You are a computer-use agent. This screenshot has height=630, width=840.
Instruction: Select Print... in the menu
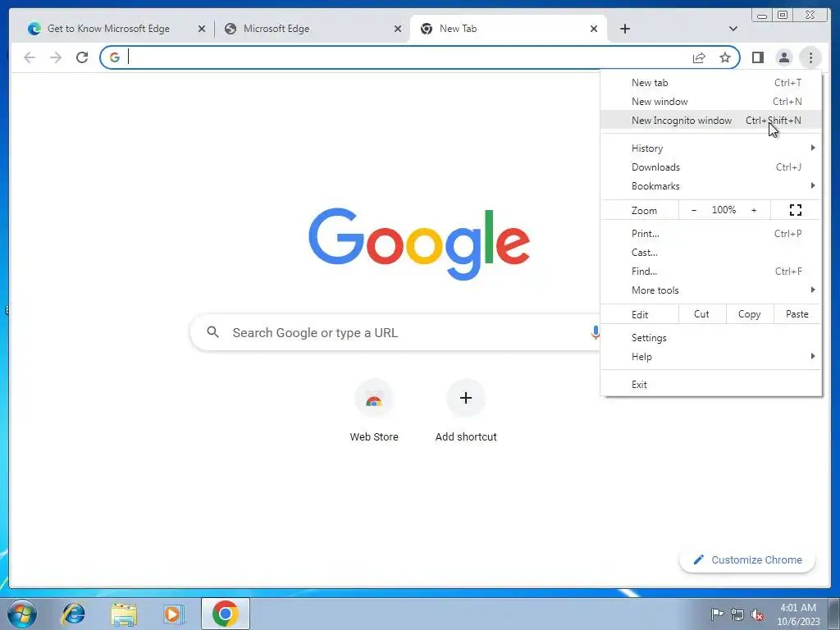pyautogui.click(x=711, y=234)
